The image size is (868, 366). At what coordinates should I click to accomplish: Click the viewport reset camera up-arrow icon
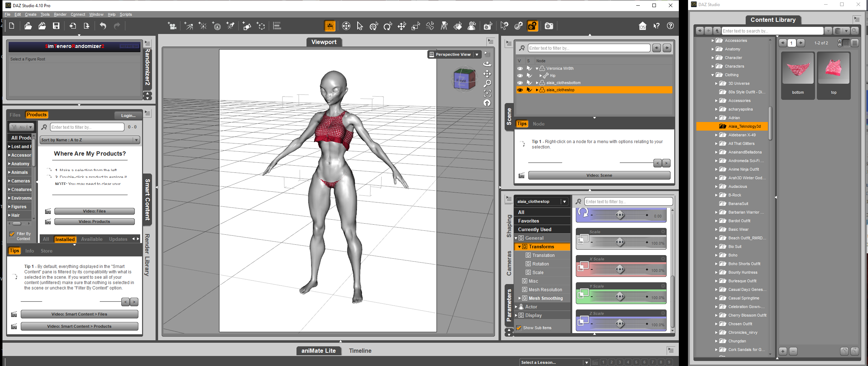487,103
